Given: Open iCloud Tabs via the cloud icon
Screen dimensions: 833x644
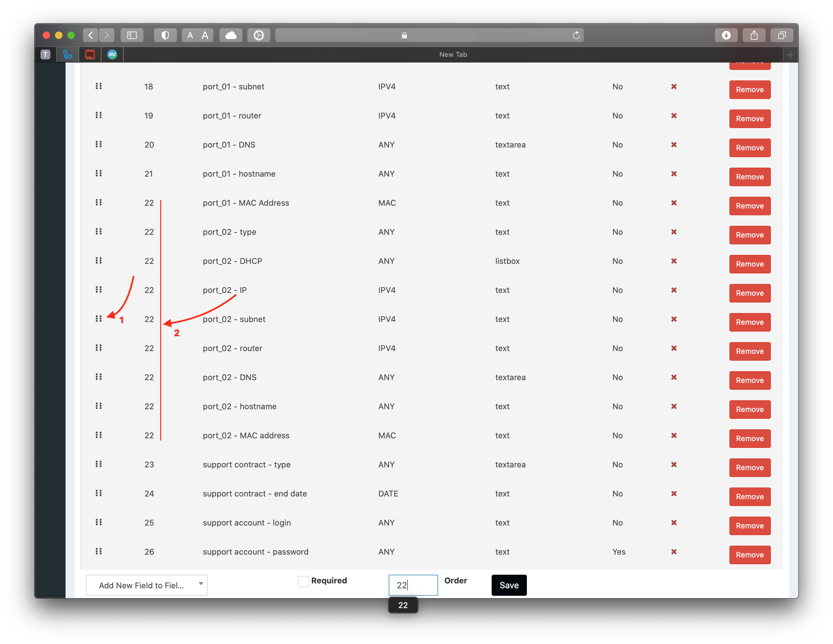Looking at the screenshot, I should tap(230, 35).
